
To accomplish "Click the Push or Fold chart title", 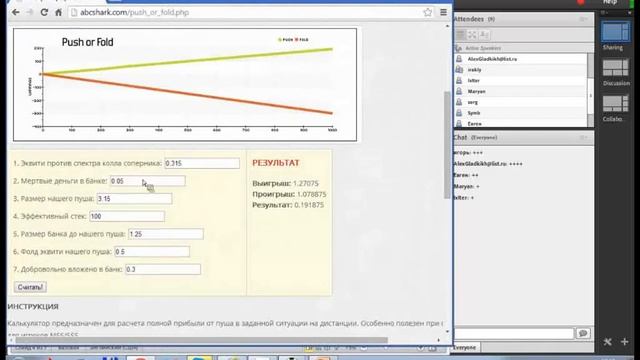I will tap(87, 42).
